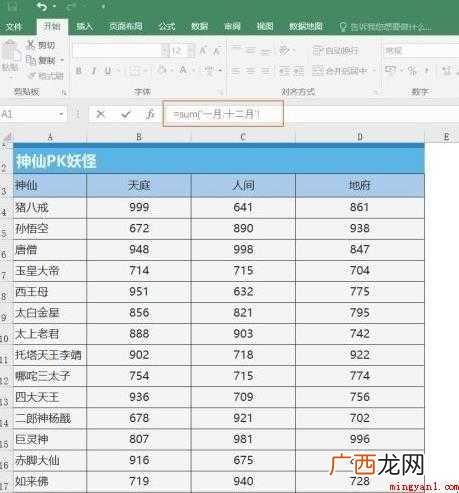Click the select-all corner triangle
The image size is (459, 493).
[x=6, y=137]
